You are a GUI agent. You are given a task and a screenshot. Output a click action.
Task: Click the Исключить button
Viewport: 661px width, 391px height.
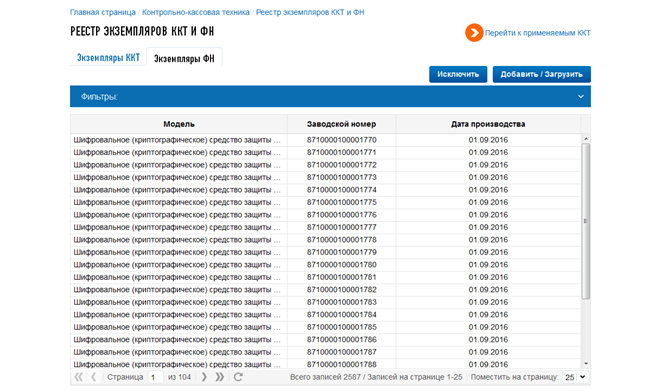pyautogui.click(x=458, y=75)
